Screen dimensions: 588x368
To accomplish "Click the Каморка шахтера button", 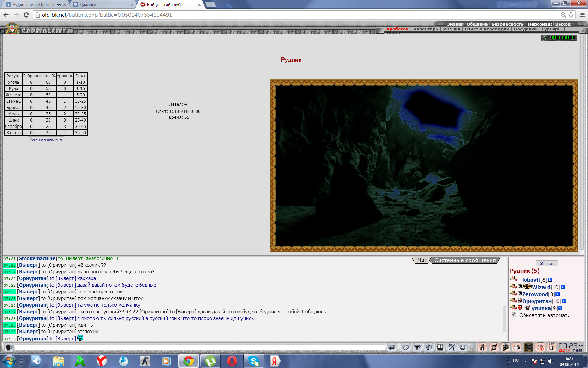I will pos(46,139).
